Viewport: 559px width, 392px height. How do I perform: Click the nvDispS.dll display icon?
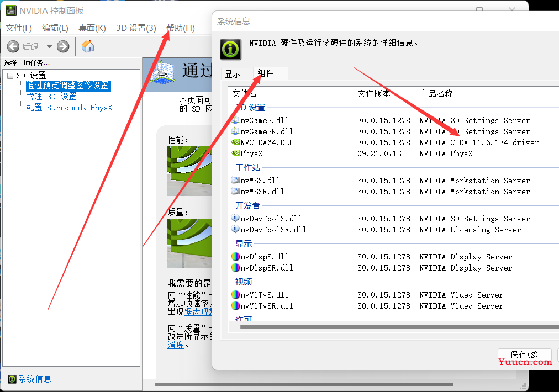pyautogui.click(x=235, y=257)
